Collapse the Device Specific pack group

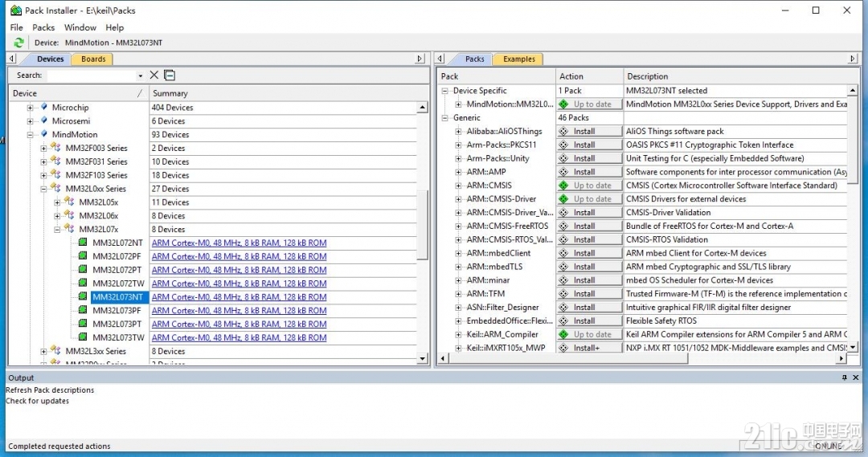tap(444, 91)
